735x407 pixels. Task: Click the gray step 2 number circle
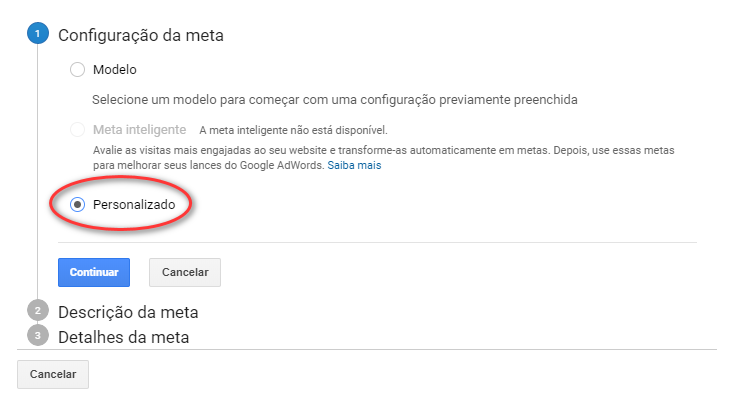[x=37, y=311]
